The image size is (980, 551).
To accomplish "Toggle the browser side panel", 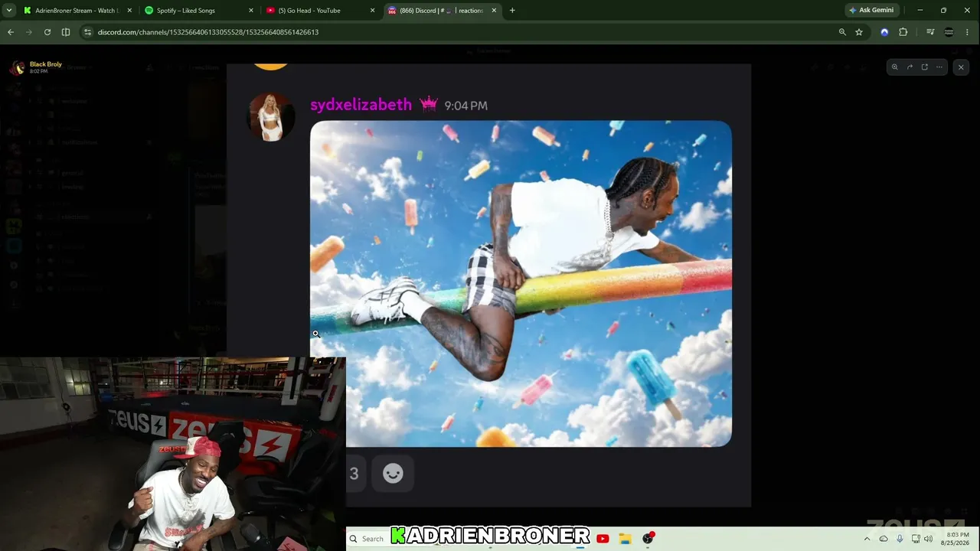I will pyautogui.click(x=66, y=32).
